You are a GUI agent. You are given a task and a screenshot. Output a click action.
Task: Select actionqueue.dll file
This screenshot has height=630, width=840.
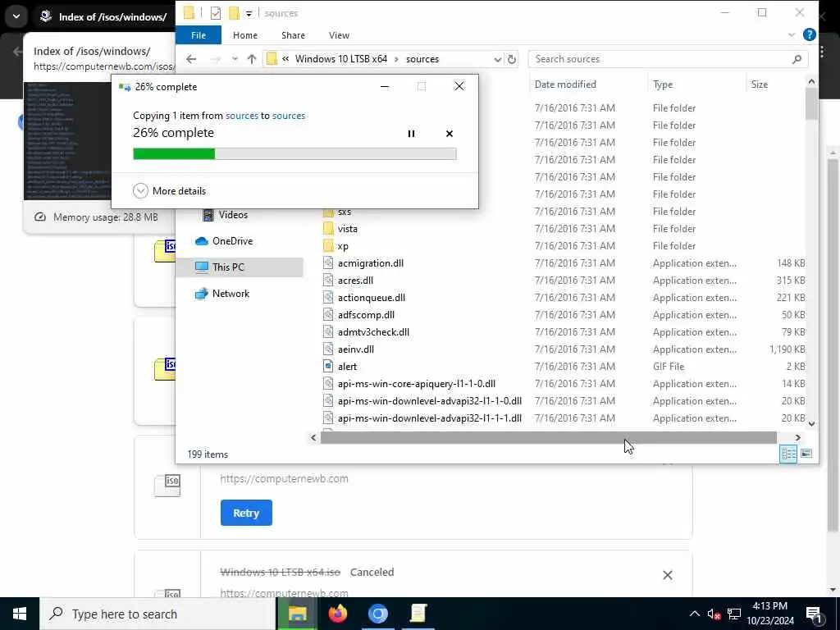pyautogui.click(x=372, y=297)
